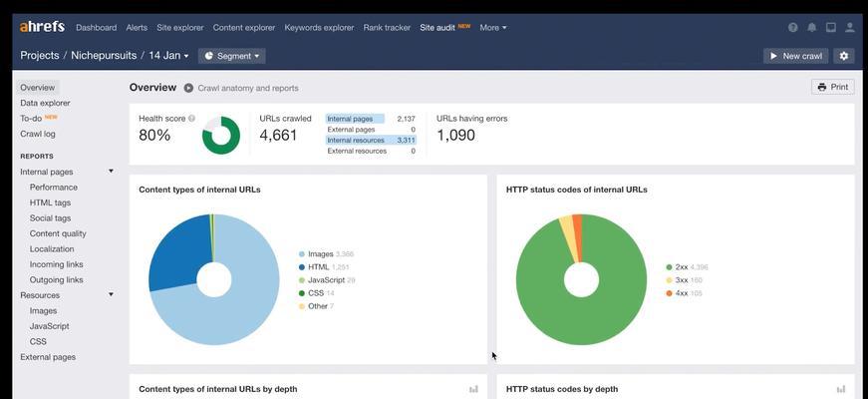This screenshot has width=868, height=399.
Task: Toggle chart view on Content types by depth
Action: click(473, 389)
